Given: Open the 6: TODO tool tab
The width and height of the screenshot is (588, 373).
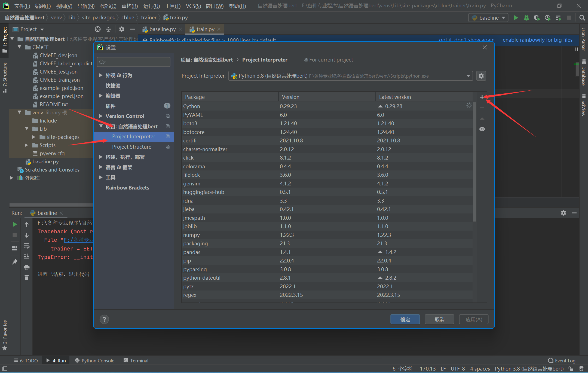Looking at the screenshot, I should click(x=26, y=360).
